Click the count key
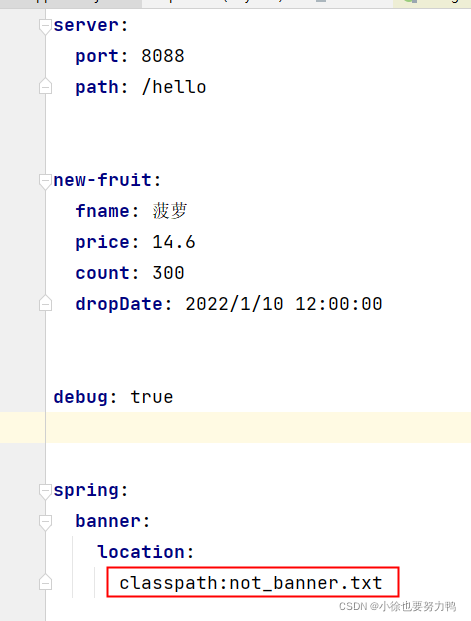Image resolution: width=471 pixels, height=621 pixels. (103, 273)
